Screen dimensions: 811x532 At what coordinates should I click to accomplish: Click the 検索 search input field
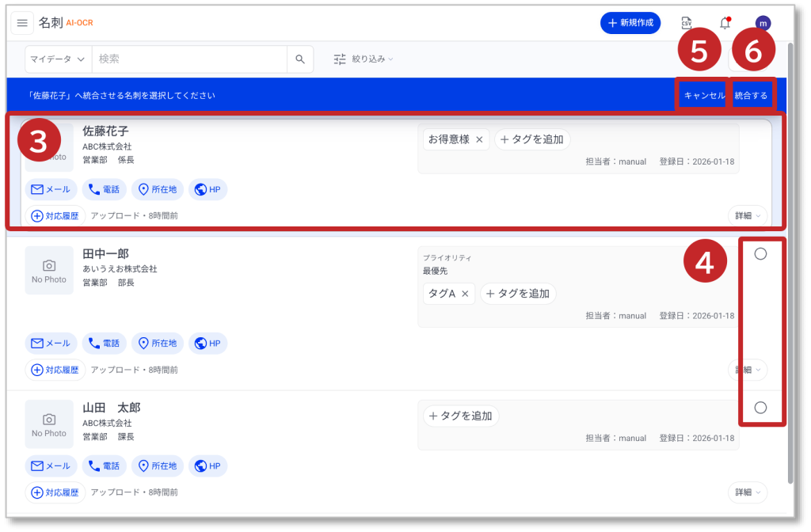[188, 59]
